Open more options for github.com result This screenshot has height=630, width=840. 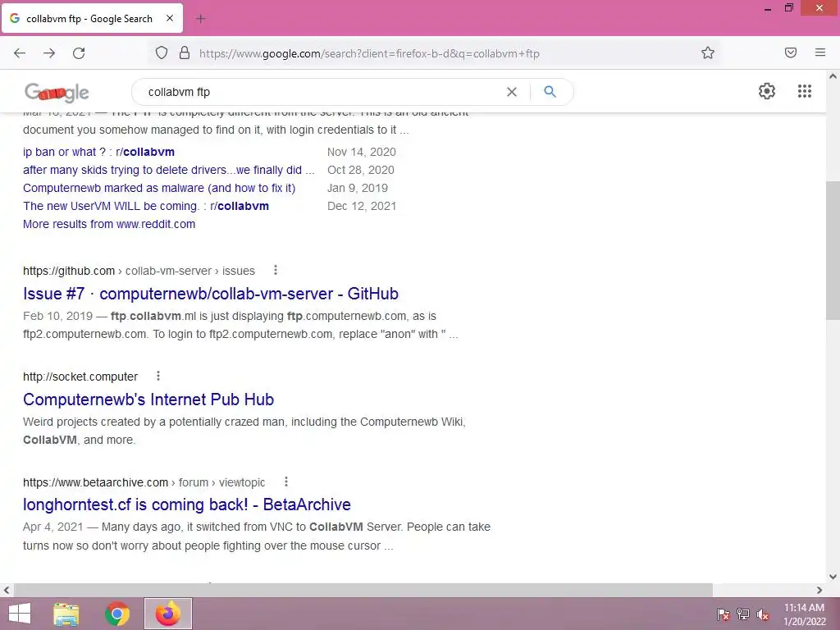tap(276, 271)
